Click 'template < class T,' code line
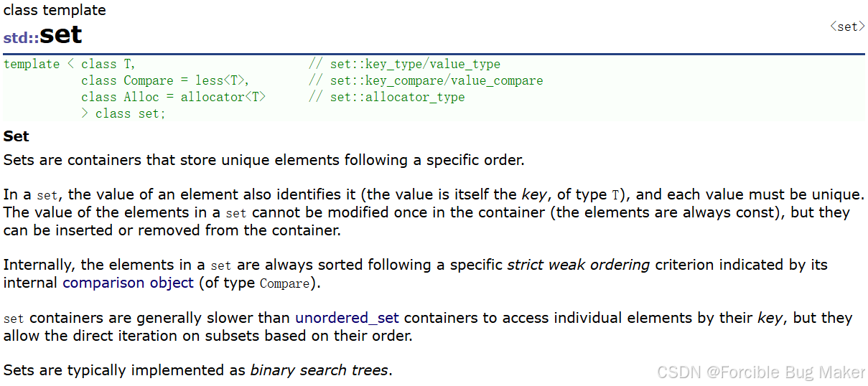 [x=70, y=64]
